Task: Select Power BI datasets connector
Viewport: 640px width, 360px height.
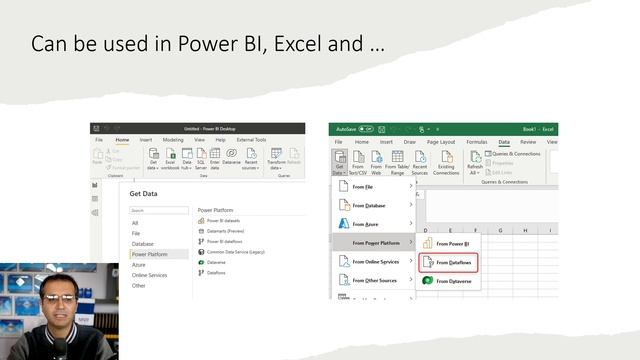Action: tap(219, 221)
